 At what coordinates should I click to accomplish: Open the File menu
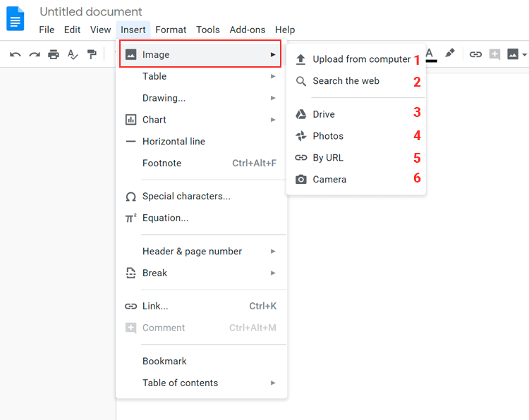[x=47, y=30]
